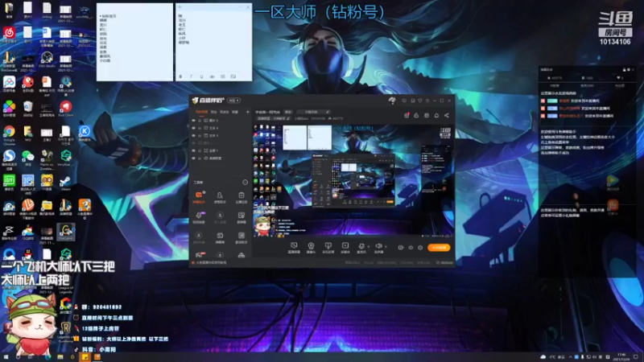
Task: Switch to the second scene tab
Action: (213, 112)
